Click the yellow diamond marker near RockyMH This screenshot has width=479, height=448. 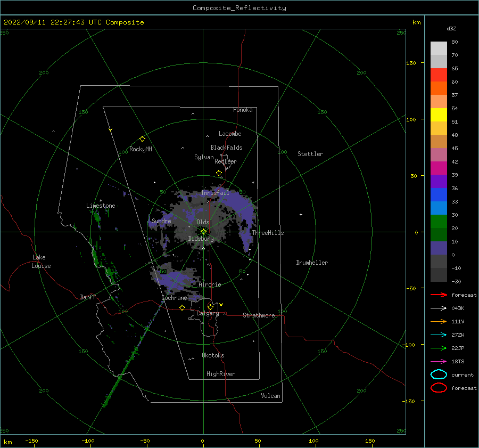click(142, 139)
